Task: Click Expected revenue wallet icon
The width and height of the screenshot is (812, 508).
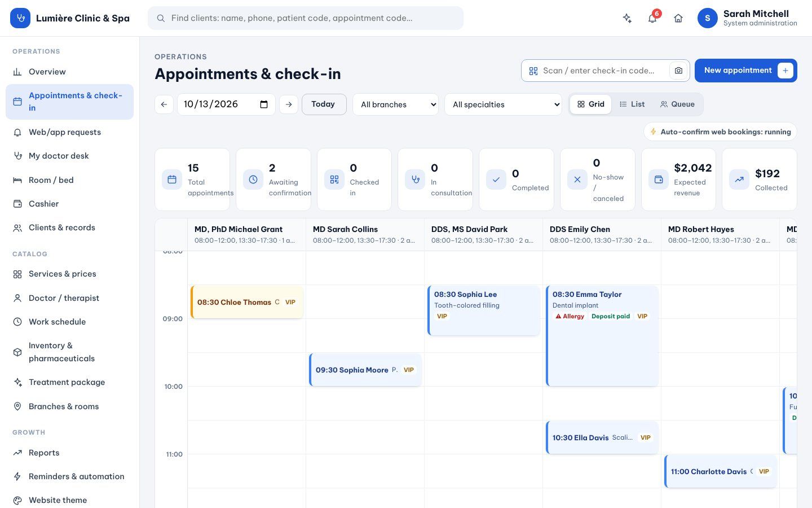Action: (x=658, y=179)
